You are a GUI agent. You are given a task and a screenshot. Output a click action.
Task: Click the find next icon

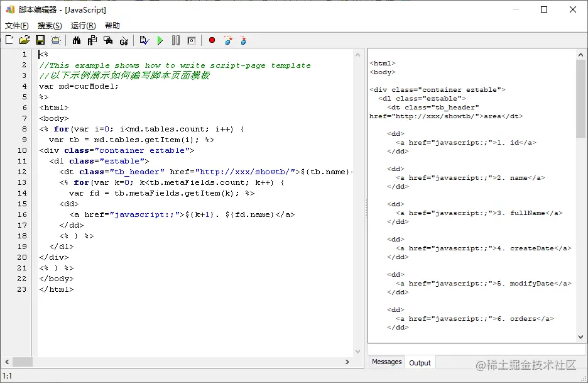point(108,40)
